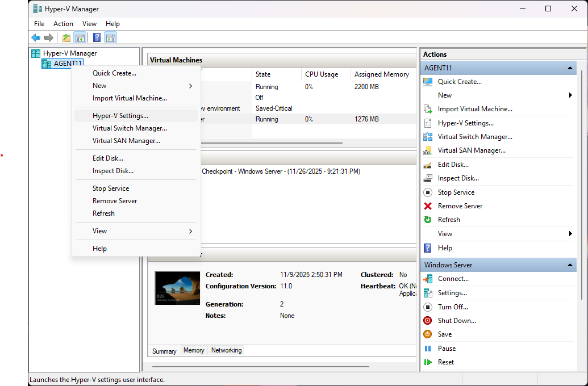This screenshot has width=588, height=386.
Task: Click the Quick Create icon in the Actions pane
Action: click(x=428, y=82)
